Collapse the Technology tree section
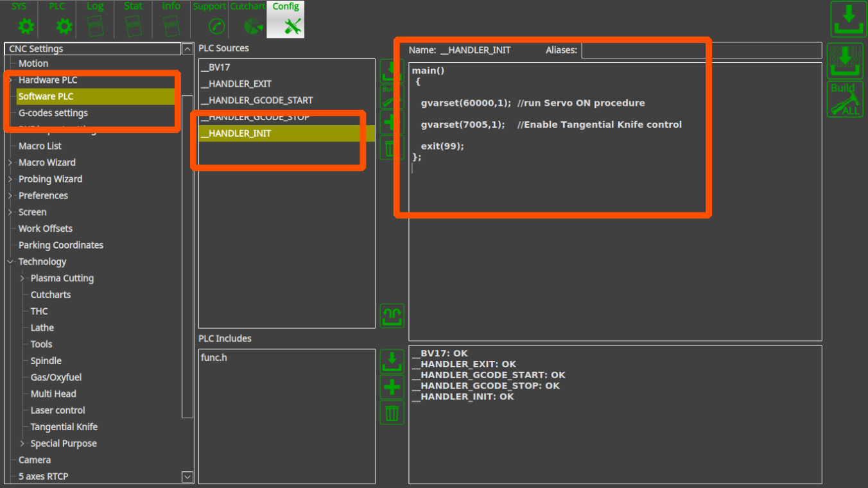The image size is (868, 488). [x=10, y=262]
